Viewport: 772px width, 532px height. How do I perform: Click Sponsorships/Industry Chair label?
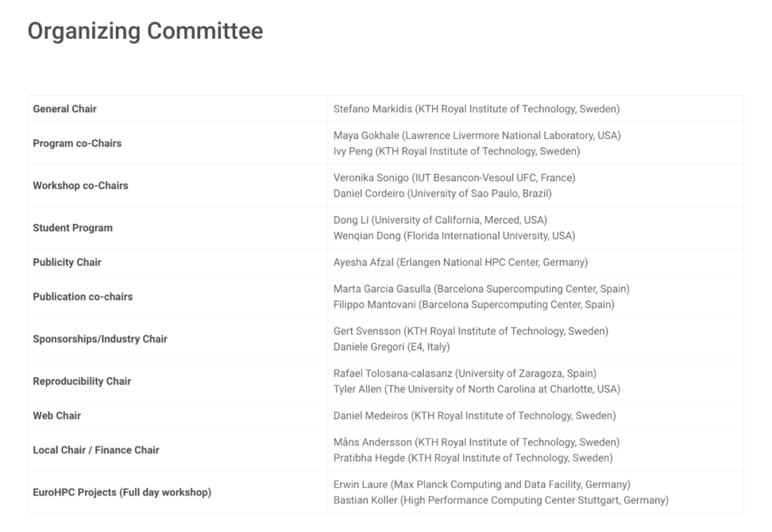click(100, 339)
